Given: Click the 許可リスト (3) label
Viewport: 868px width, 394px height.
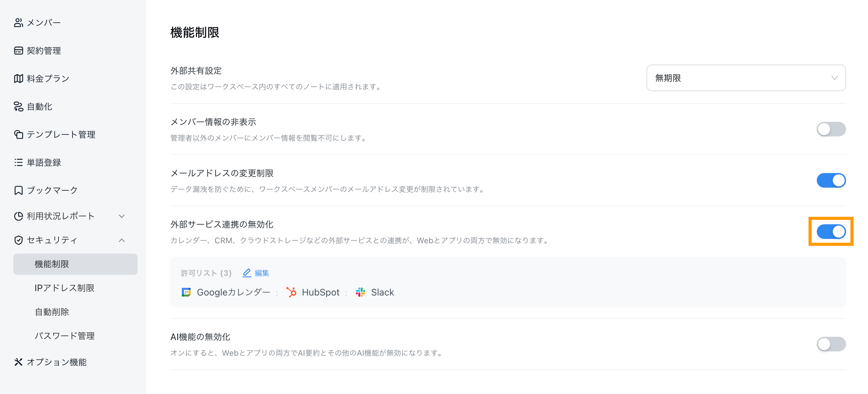Looking at the screenshot, I should [x=206, y=273].
